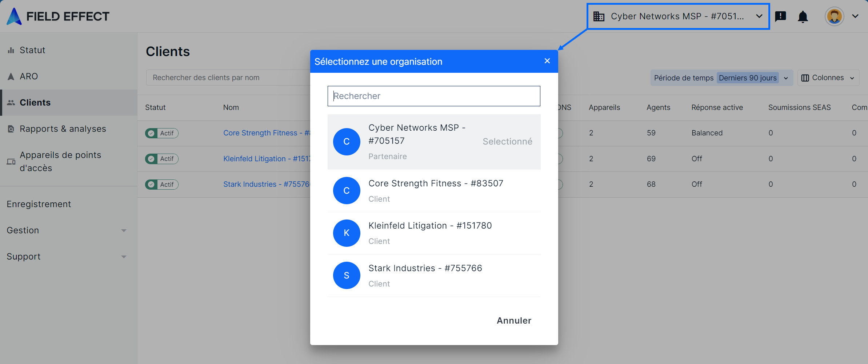
Task: Click the Selectionné label in the dialog
Action: click(507, 142)
